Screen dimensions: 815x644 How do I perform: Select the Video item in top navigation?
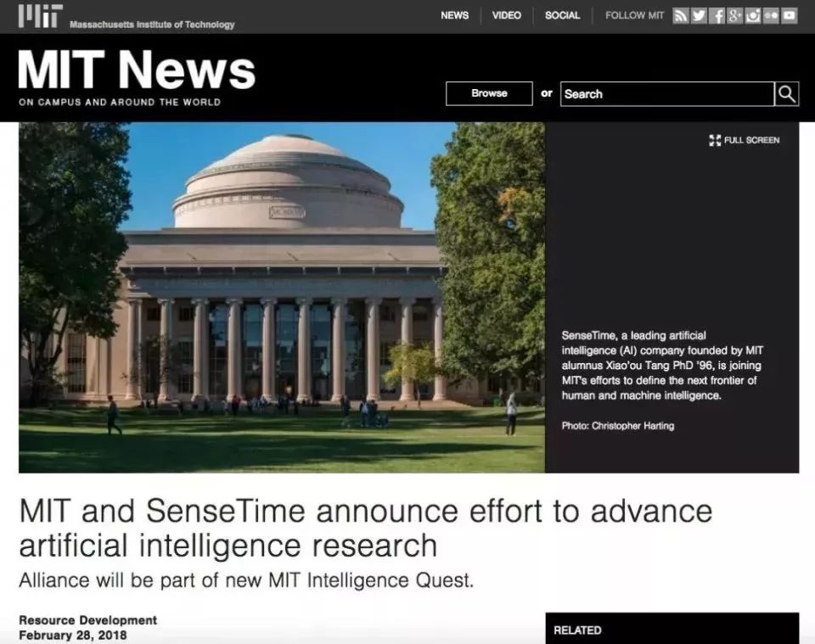coord(507,15)
